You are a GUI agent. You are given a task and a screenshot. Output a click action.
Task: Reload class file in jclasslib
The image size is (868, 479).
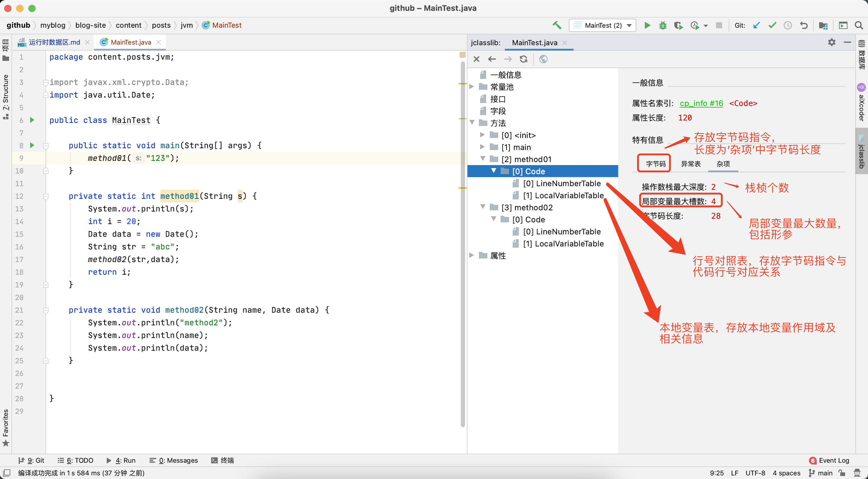[523, 59]
